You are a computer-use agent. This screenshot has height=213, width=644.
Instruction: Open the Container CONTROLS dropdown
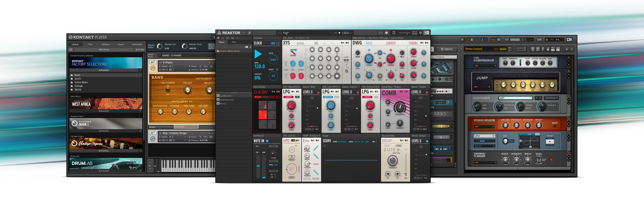click(551, 98)
